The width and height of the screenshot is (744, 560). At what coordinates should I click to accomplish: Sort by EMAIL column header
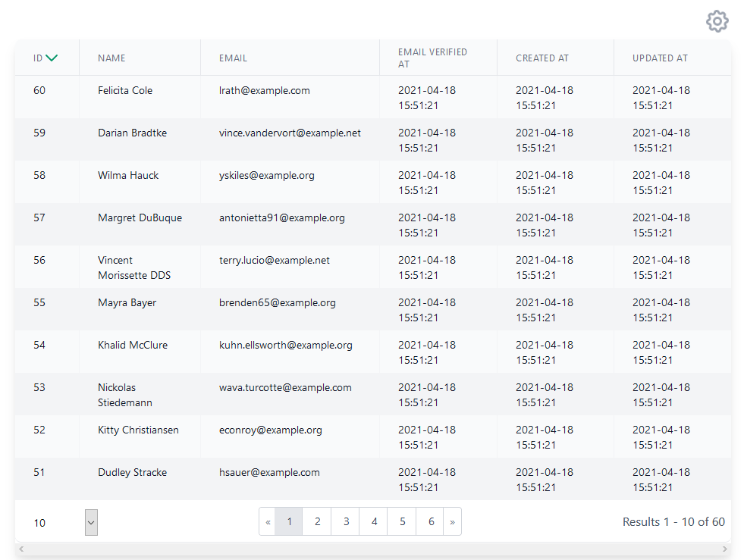pos(233,58)
